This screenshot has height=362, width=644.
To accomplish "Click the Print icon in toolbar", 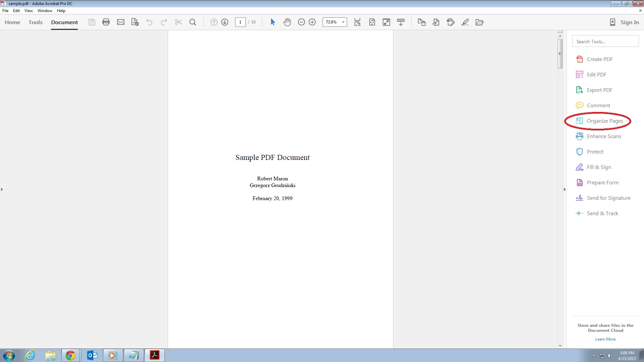I will click(x=106, y=22).
